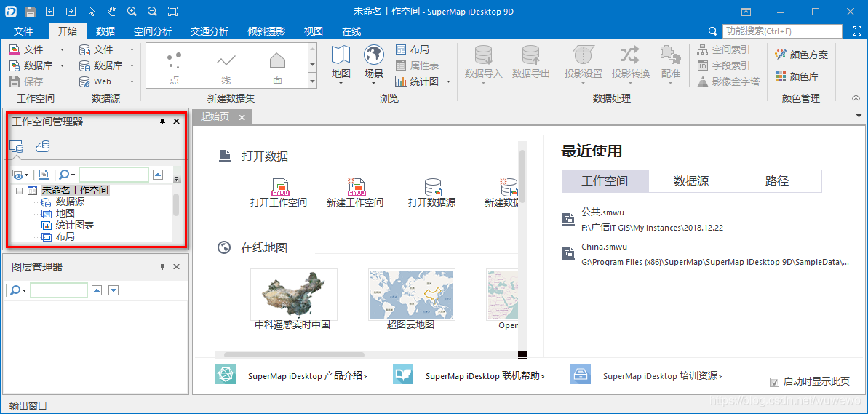Switch to the 数据 ribbon tab
This screenshot has height=414, width=868.
pyautogui.click(x=105, y=31)
